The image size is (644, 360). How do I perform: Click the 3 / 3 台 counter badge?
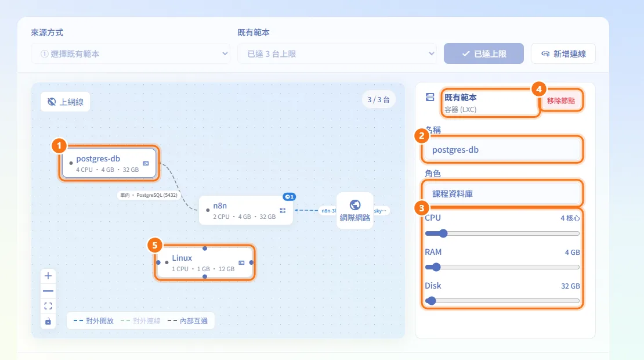coord(378,99)
